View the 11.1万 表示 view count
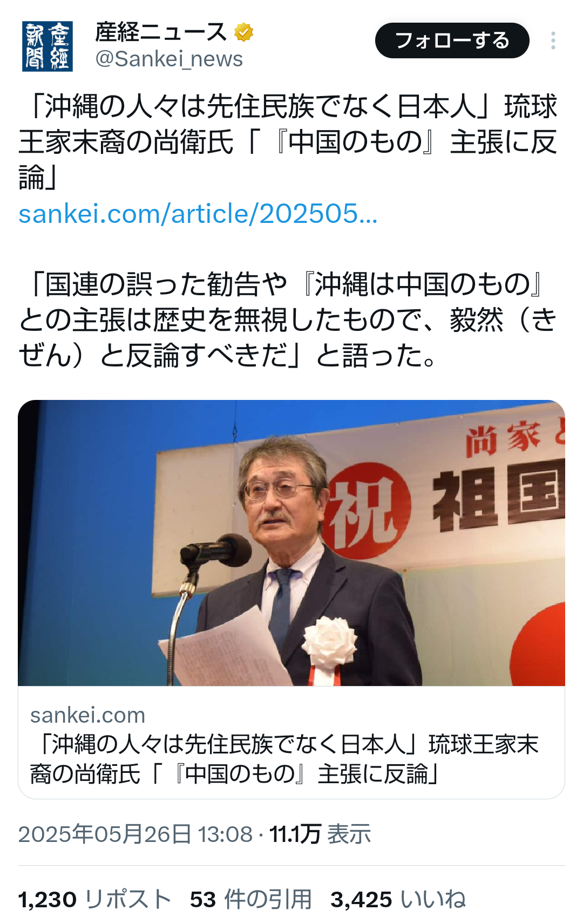 pyautogui.click(x=320, y=834)
